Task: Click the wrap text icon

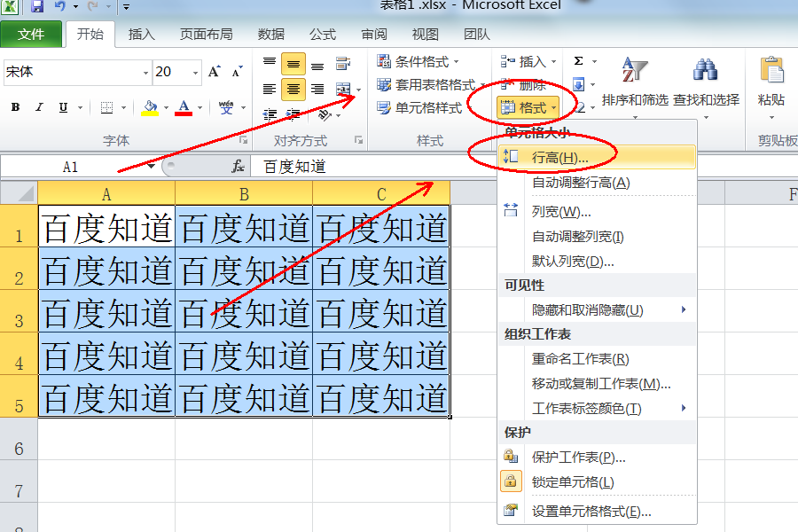Action: click(x=343, y=64)
